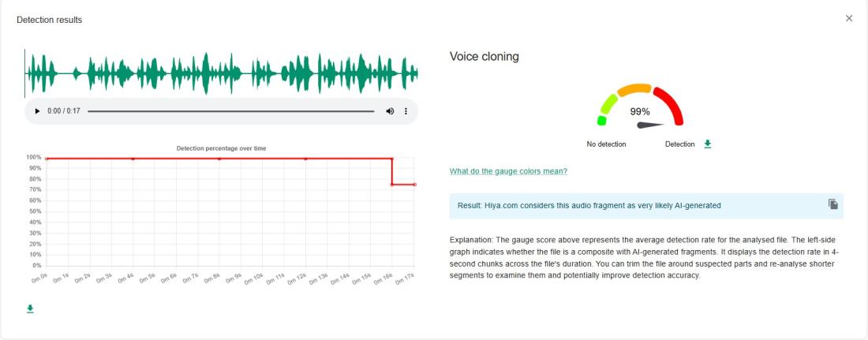Image resolution: width=868 pixels, height=340 pixels.
Task: Open audio player more options menu
Action: (406, 111)
